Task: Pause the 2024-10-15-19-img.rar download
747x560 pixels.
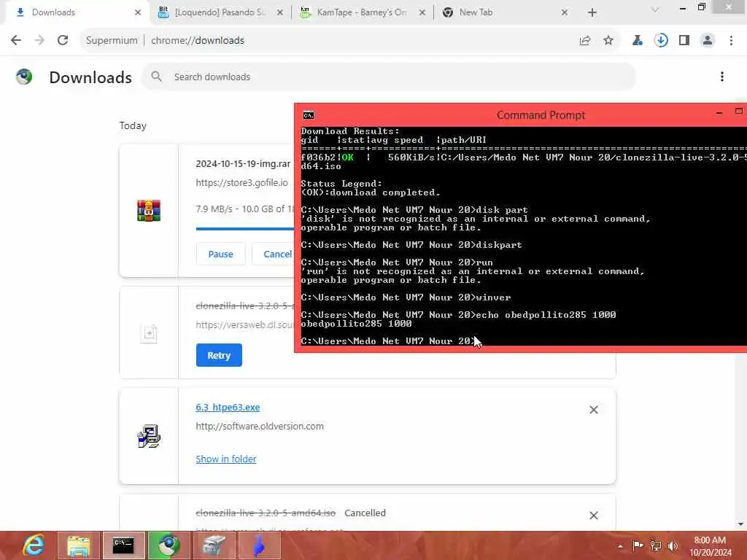Action: click(x=220, y=254)
